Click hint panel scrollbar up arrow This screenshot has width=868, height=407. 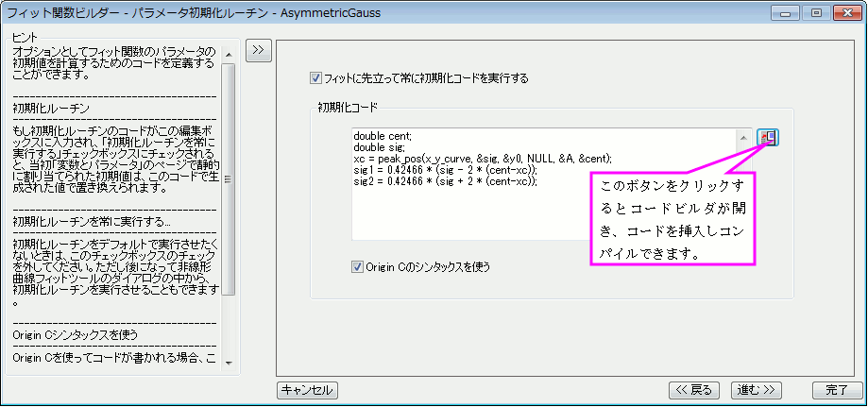click(230, 54)
